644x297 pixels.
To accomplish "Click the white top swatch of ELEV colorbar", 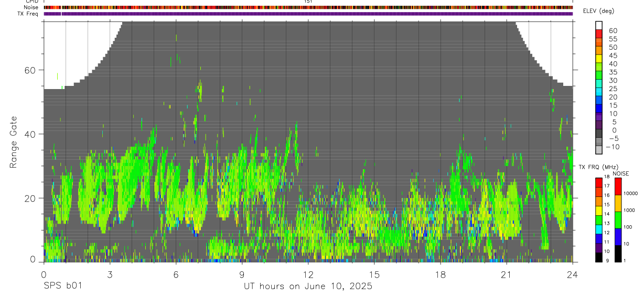I will click(x=599, y=25).
